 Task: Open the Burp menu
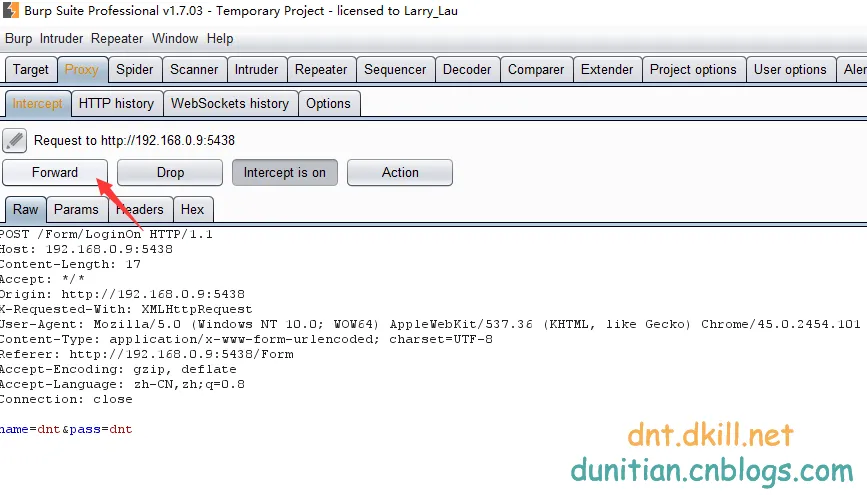pyautogui.click(x=18, y=39)
